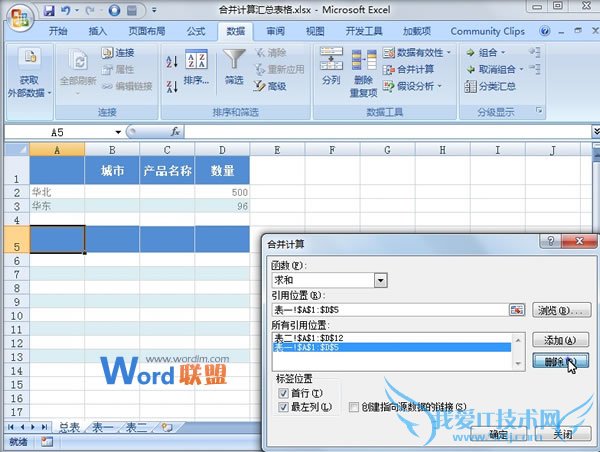Sort ascending with the A to Z icon

[171, 61]
